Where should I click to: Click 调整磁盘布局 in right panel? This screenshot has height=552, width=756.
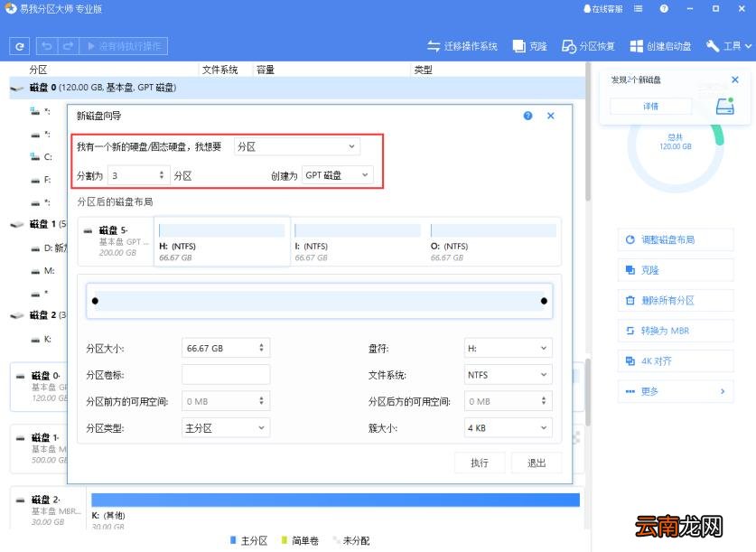[x=676, y=239]
